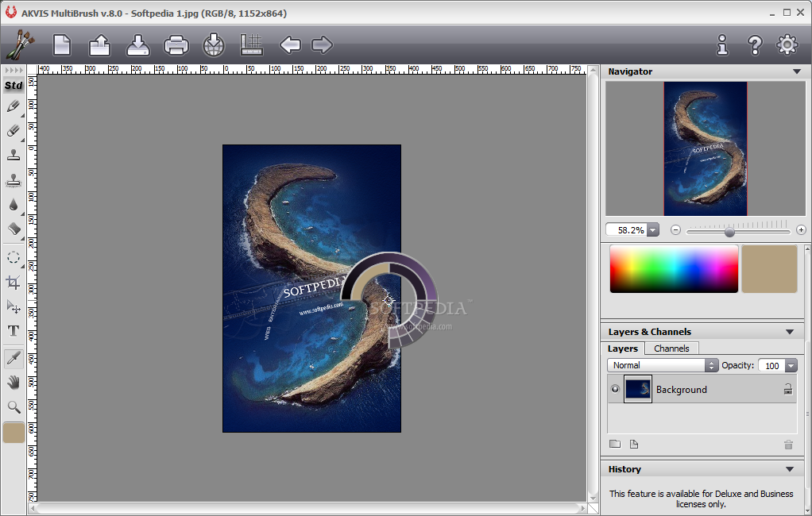Select the Zoom magnifier tool

pyautogui.click(x=14, y=406)
